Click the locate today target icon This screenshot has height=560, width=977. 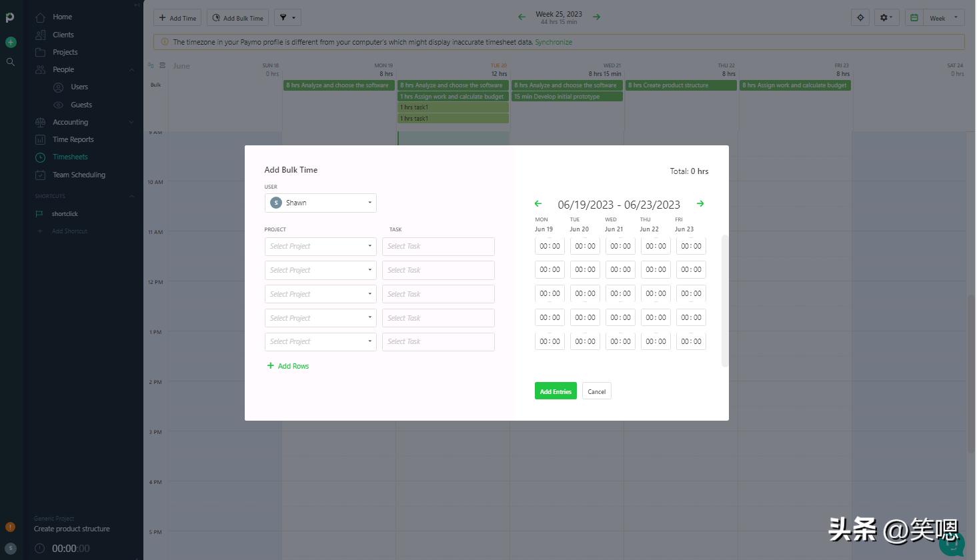(x=860, y=18)
